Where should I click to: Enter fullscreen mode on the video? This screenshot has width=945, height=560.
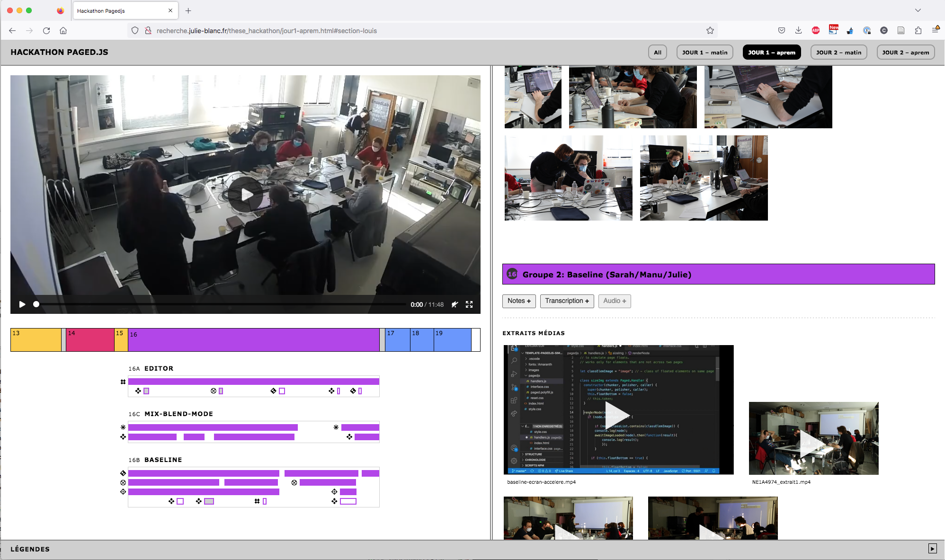[x=469, y=304]
